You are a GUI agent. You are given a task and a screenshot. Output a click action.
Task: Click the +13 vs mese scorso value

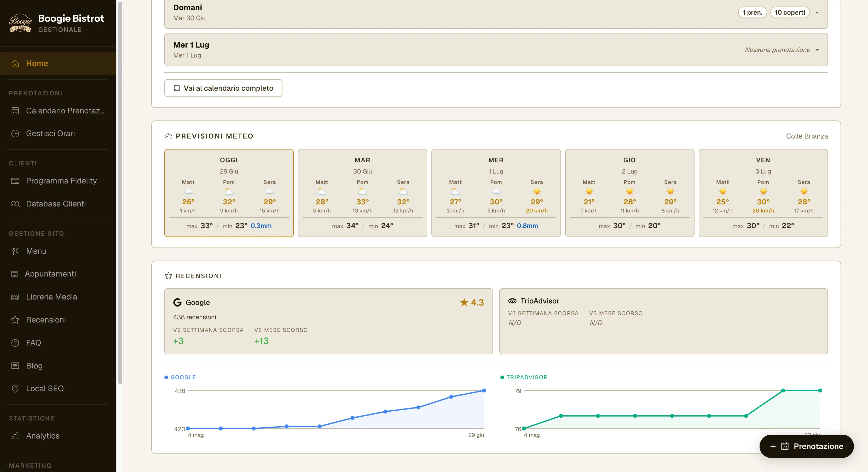tap(262, 341)
